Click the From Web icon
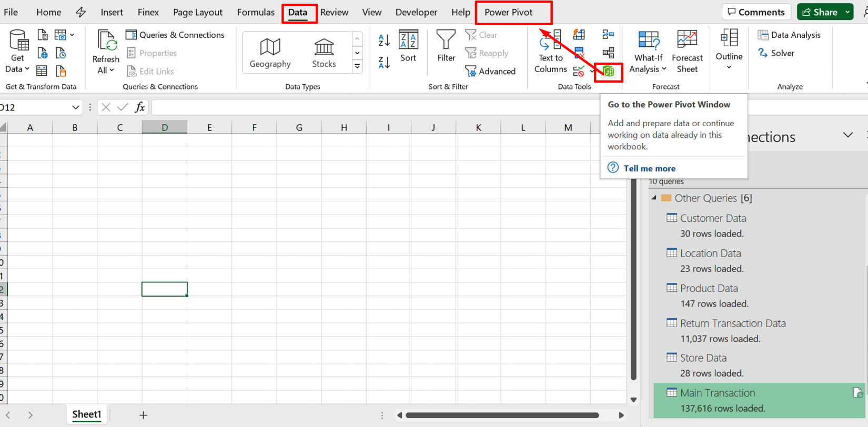868x427 pixels. pyautogui.click(x=42, y=53)
